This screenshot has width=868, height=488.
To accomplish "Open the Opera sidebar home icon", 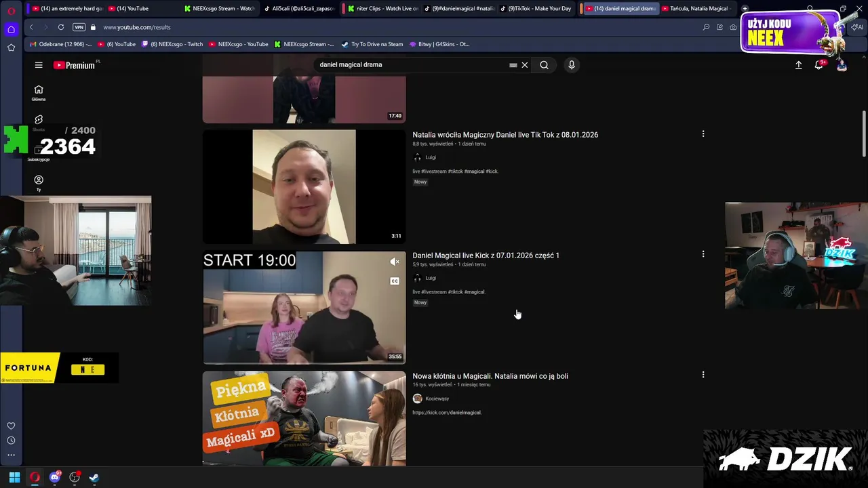I will click(11, 29).
